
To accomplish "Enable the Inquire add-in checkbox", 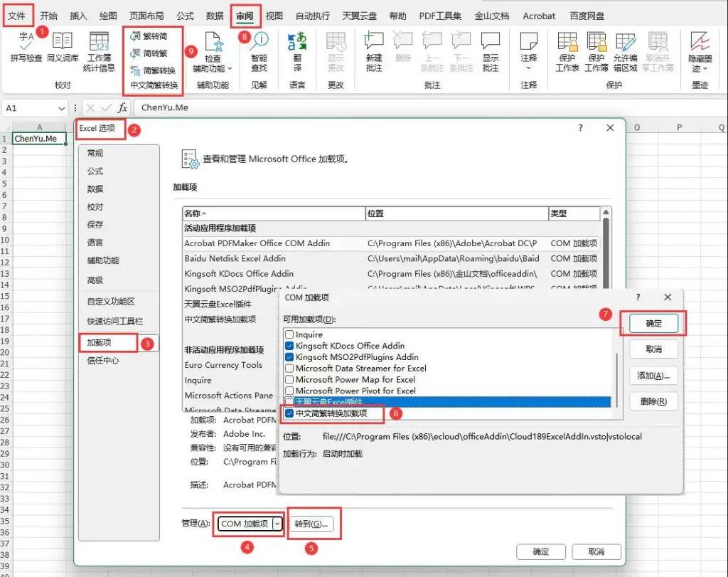I will click(x=289, y=334).
